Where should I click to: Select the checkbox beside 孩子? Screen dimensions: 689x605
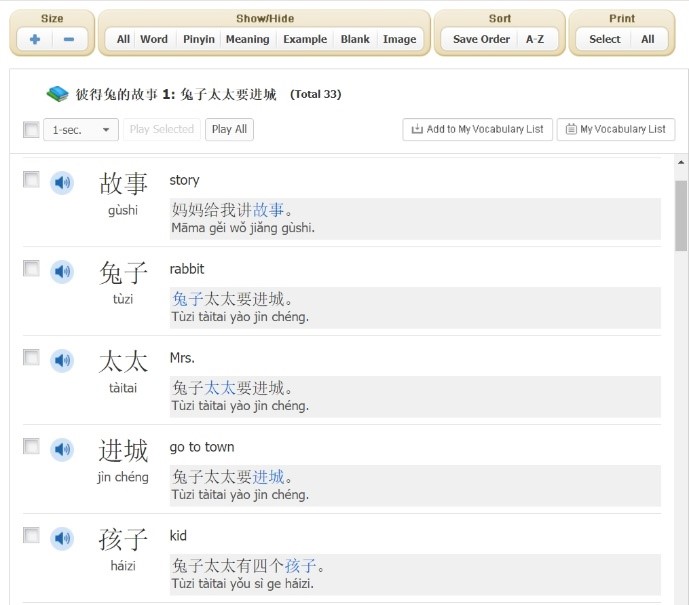tap(31, 536)
